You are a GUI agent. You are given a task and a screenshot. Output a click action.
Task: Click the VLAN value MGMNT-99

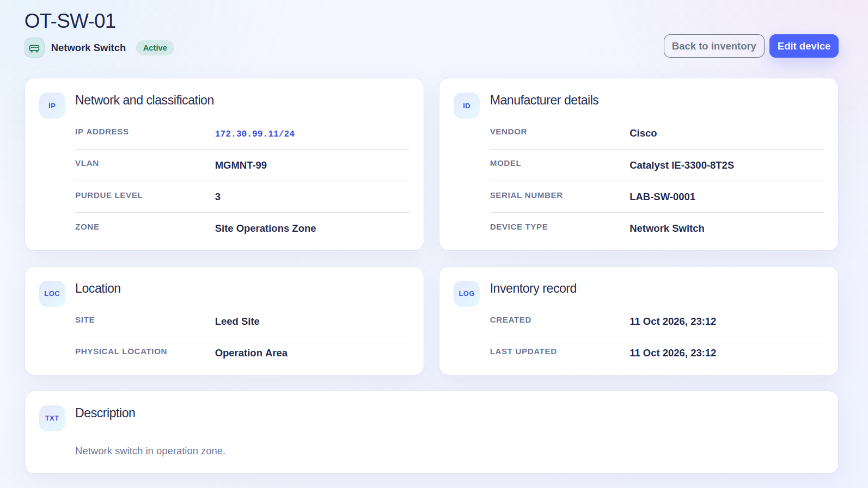coord(241,165)
